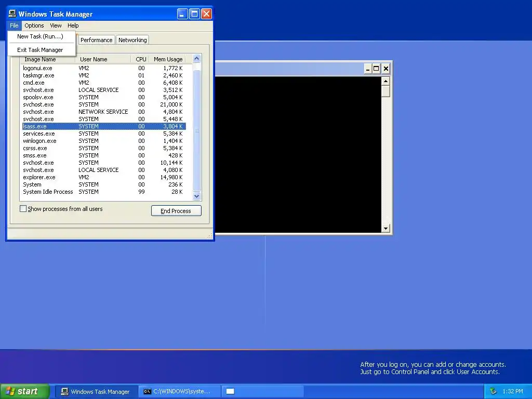
Task: Minimize the Windows Task Manager window
Action: [182, 14]
